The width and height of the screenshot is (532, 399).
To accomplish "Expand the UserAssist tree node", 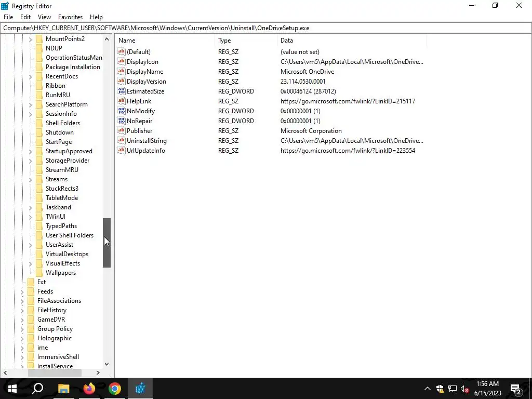I will point(30,245).
